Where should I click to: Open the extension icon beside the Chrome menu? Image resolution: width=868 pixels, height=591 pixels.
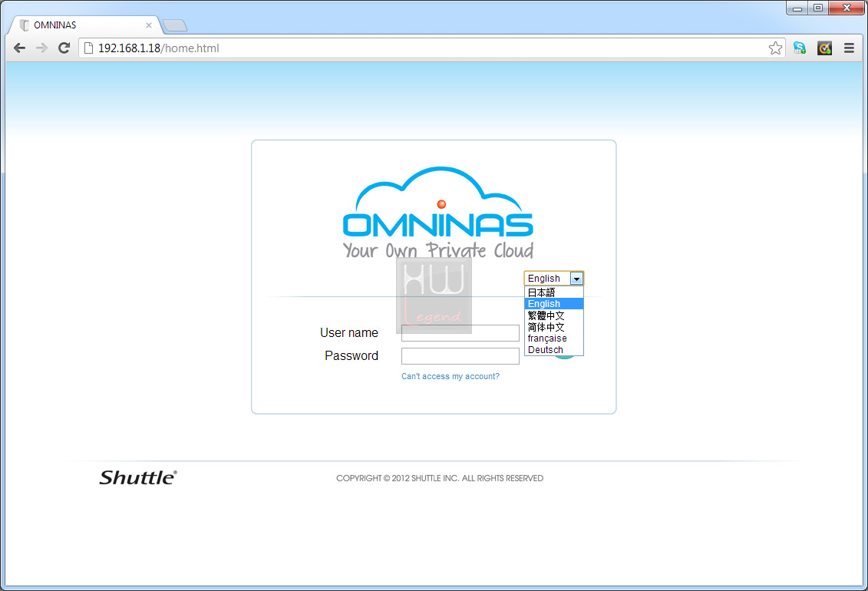[824, 48]
